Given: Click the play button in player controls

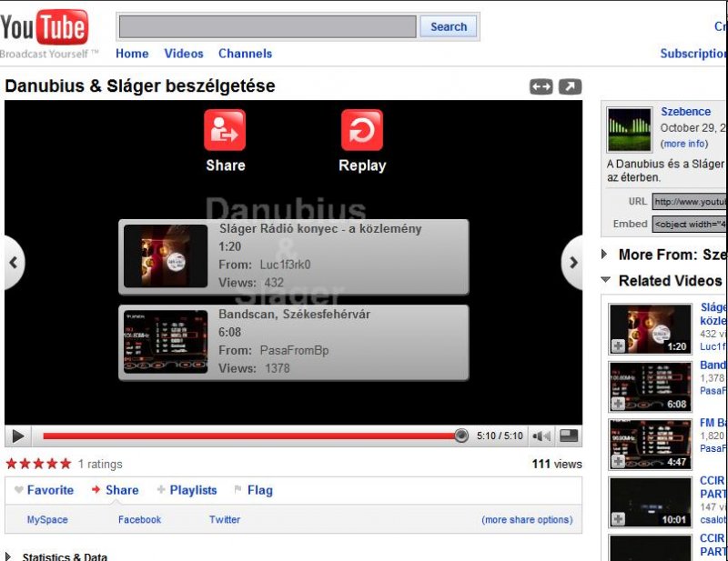Looking at the screenshot, I should tap(18, 436).
